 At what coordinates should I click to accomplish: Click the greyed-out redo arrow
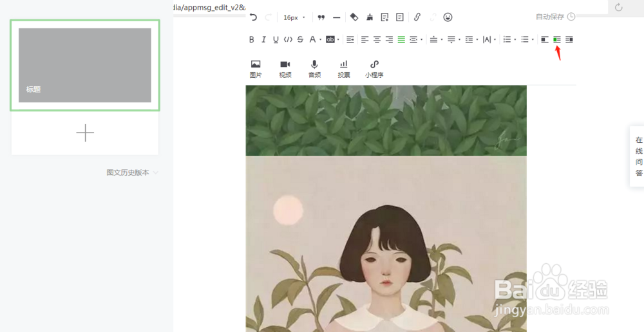tap(268, 17)
